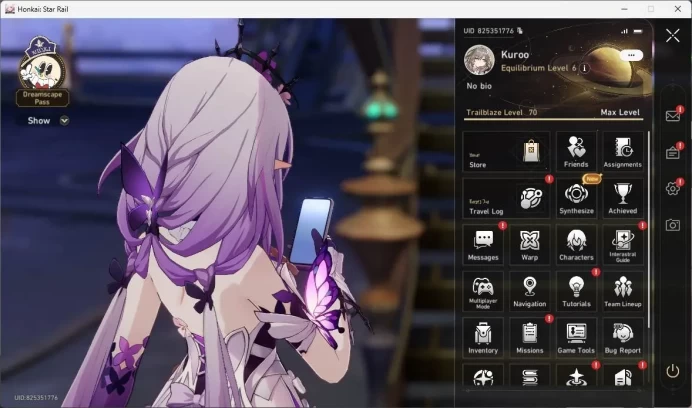Viewport: 692px width, 408px height.
Task: Open Tutorials
Action: 576,291
